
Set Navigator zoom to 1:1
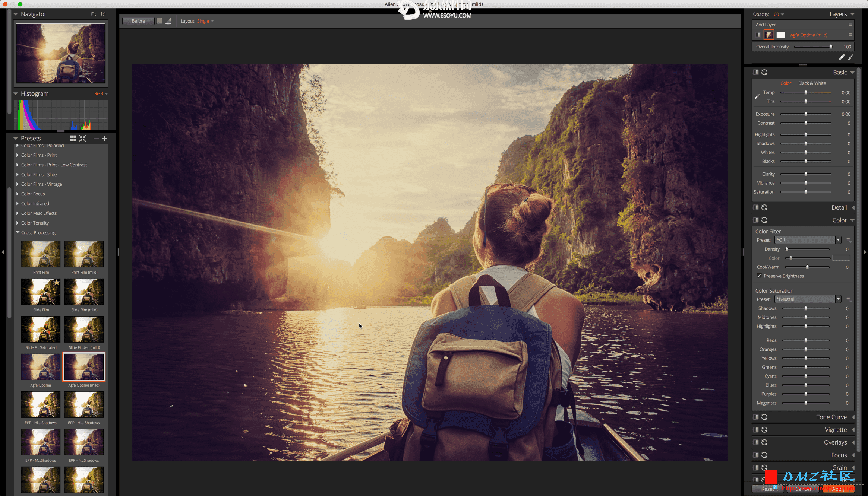coord(103,14)
